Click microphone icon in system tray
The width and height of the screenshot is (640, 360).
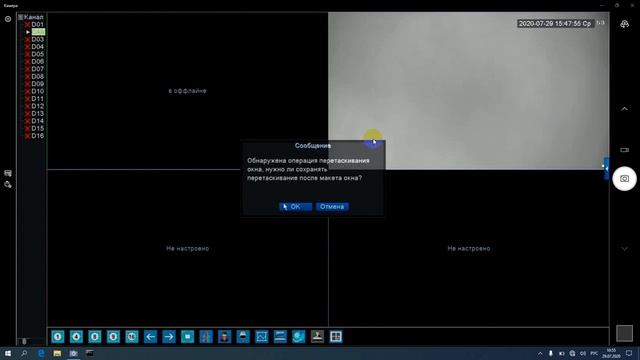(x=551, y=353)
